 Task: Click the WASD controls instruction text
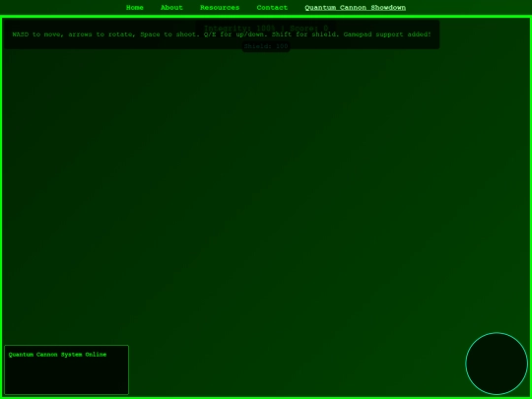click(222, 34)
